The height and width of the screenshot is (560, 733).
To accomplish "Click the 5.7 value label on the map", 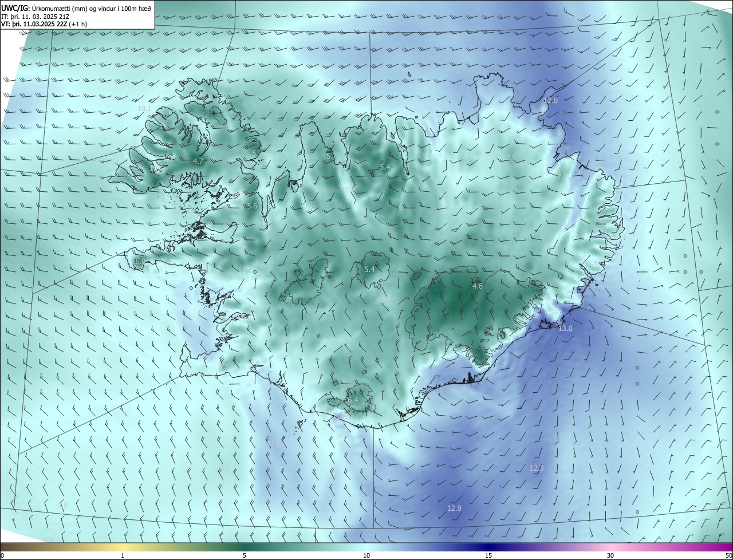I will pyautogui.click(x=331, y=156).
